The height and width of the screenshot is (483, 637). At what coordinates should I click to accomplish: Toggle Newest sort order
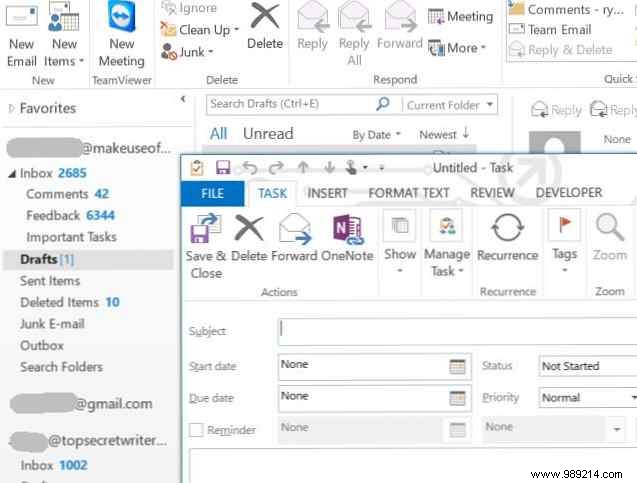pyautogui.click(x=444, y=134)
